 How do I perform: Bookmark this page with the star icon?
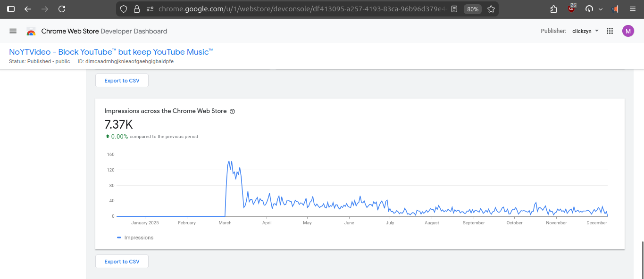point(491,9)
